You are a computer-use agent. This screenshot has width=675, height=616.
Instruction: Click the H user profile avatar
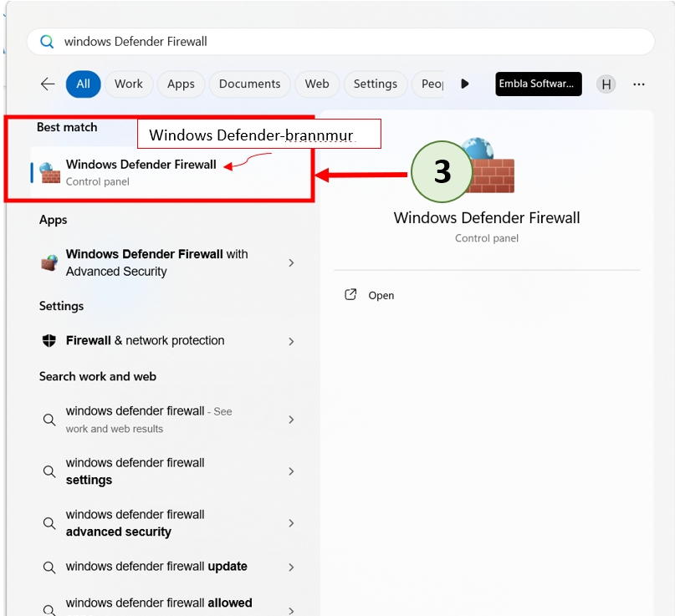tap(606, 84)
